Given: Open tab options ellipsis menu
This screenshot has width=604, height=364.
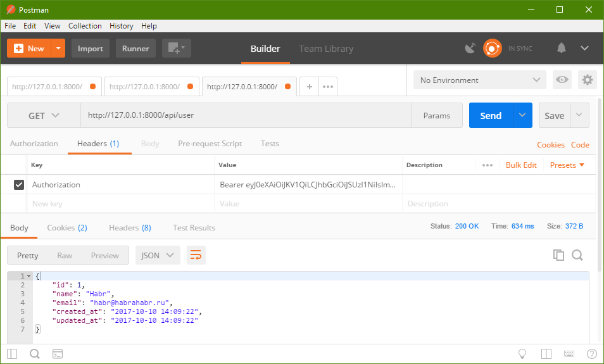Looking at the screenshot, I should pos(328,87).
